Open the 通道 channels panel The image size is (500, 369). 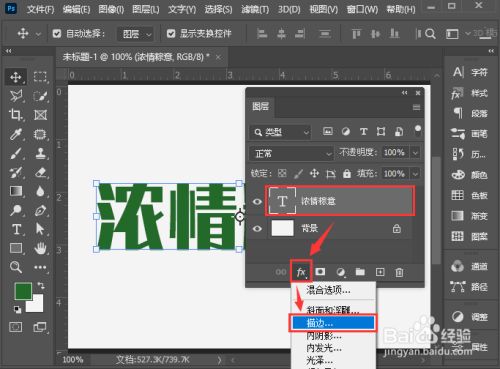[x=470, y=266]
